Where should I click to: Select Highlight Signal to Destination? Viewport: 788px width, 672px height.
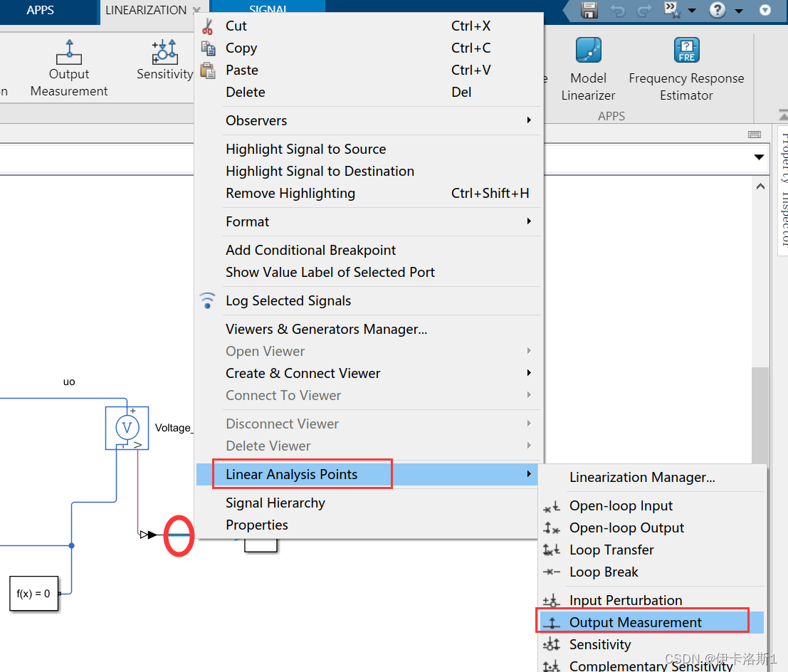(369, 172)
